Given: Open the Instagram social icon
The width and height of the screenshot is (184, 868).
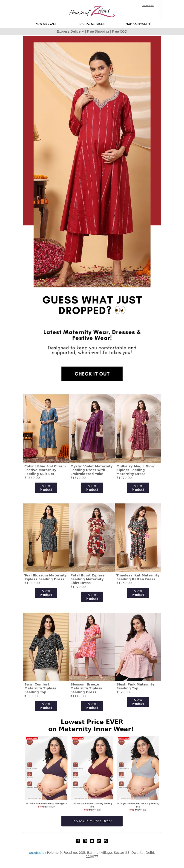Looking at the screenshot, I should (x=85, y=841).
